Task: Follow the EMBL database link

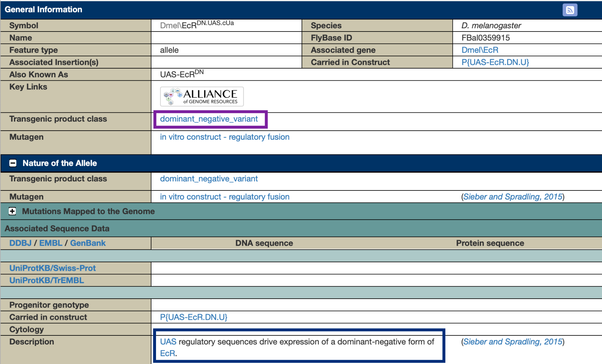Action: pyautogui.click(x=51, y=243)
